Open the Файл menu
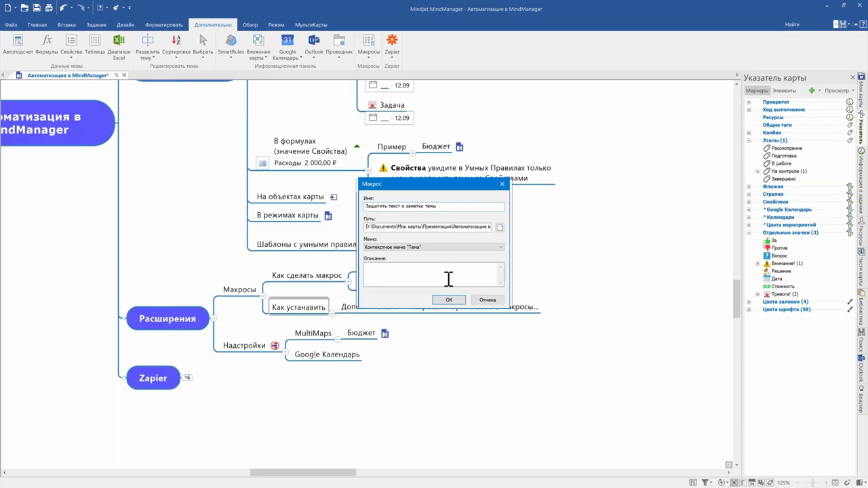This screenshot has height=488, width=868. tap(11, 24)
